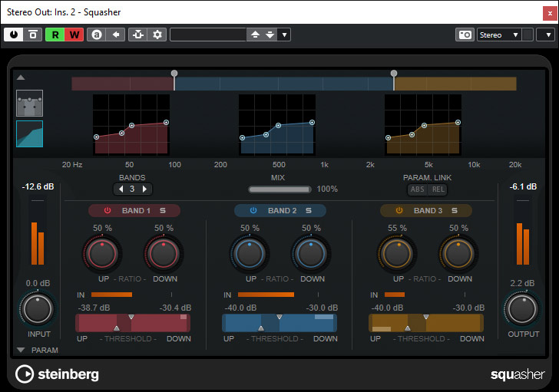Open the Stereo output dropdown

(499, 35)
